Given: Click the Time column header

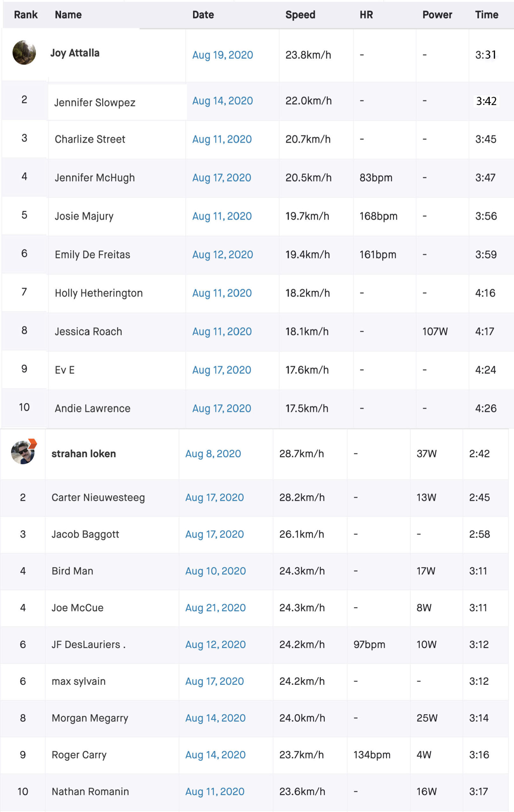Looking at the screenshot, I should (x=486, y=15).
